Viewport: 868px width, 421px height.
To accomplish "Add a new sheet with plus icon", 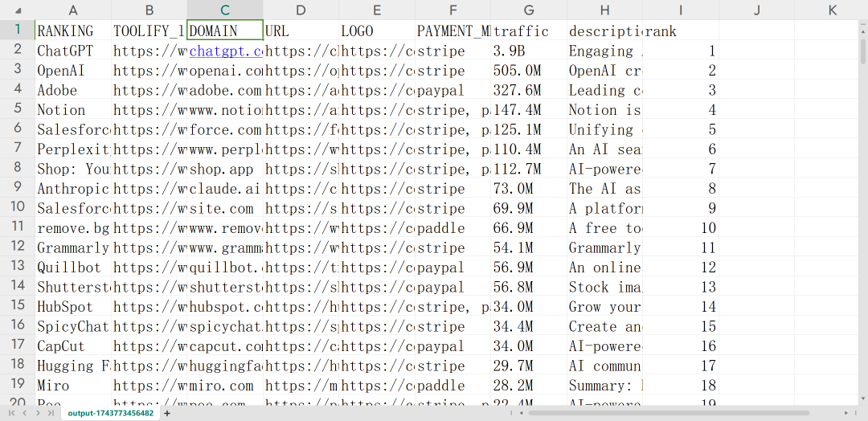I will tap(167, 413).
